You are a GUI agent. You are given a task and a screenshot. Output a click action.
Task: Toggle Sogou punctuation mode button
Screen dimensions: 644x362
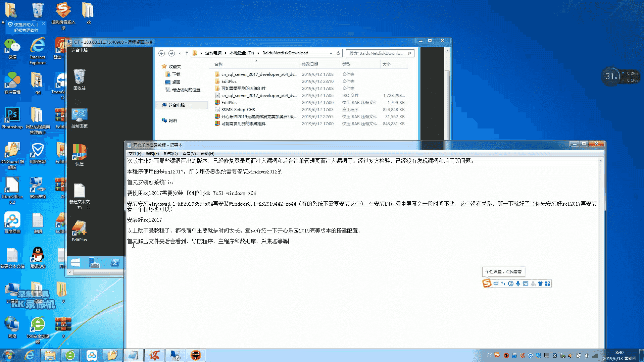[503, 284]
